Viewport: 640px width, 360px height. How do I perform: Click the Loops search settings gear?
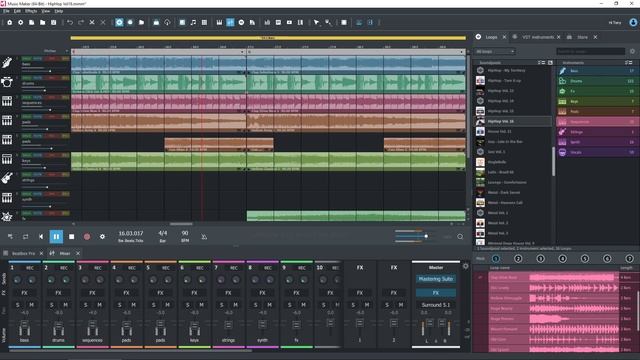pyautogui.click(x=632, y=51)
